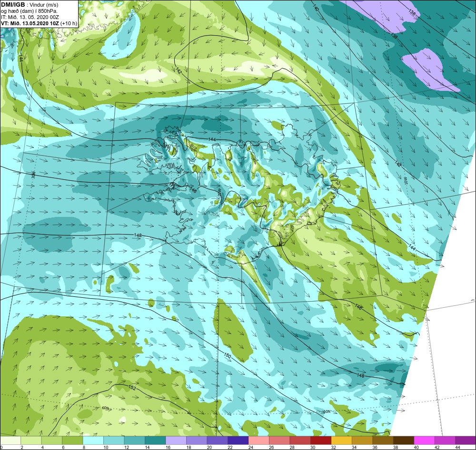Screen dimensions: 476x450
Task: Click the green legend swatch between 6 and 8
Action: coord(72,440)
